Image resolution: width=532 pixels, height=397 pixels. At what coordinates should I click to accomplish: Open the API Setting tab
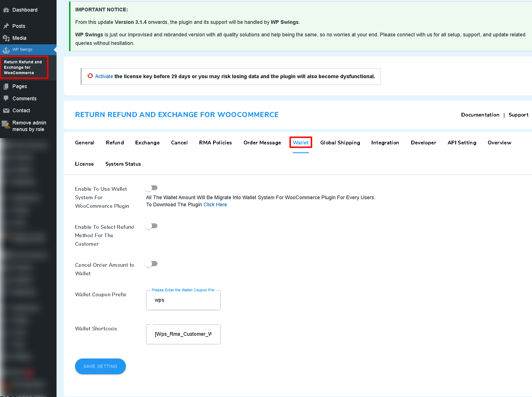point(462,143)
